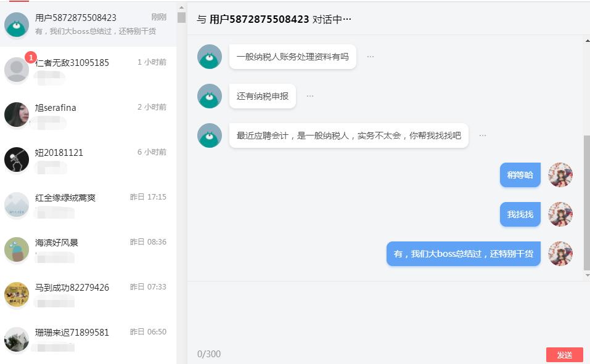
Task: Click the avatar of 马到成功82279426
Action: tap(17, 293)
